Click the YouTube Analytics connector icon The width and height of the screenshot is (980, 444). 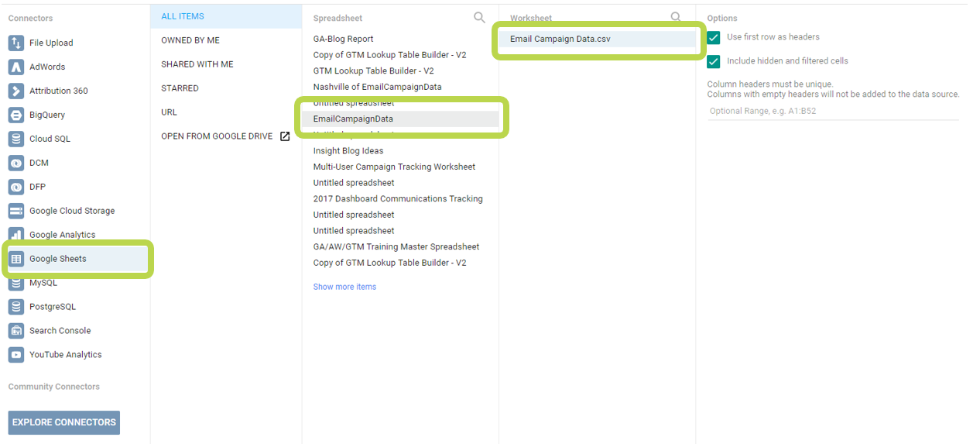coord(15,355)
